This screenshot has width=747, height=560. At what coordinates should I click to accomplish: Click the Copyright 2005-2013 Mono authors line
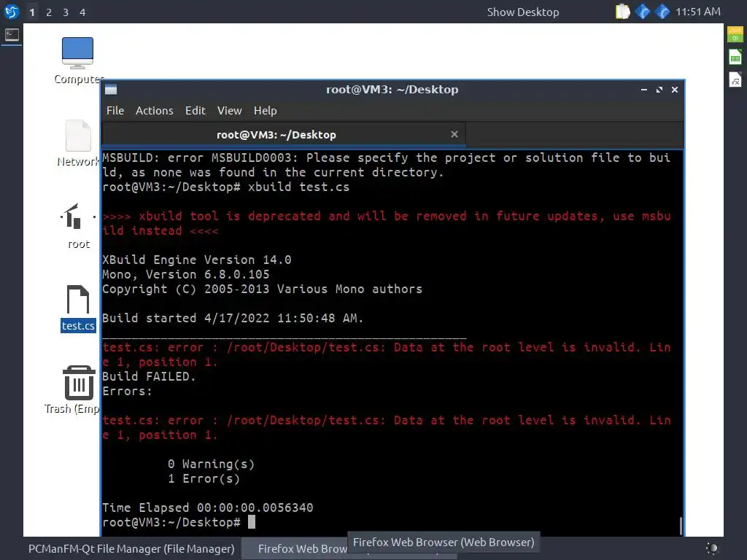click(263, 289)
